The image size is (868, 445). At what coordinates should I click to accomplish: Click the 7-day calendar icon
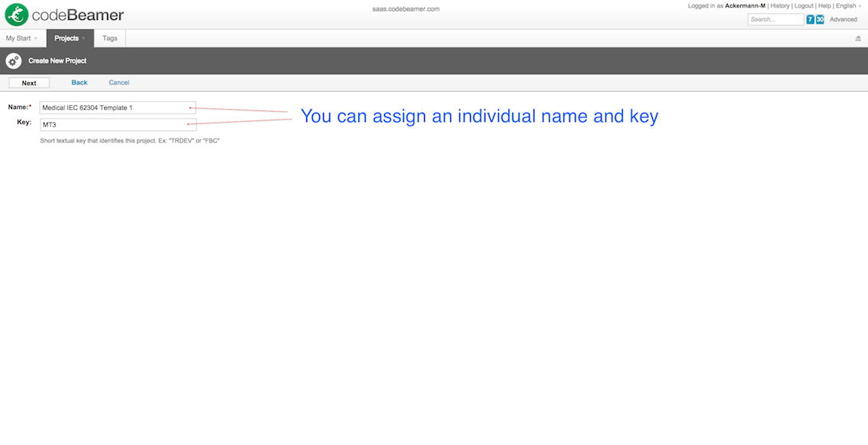[810, 19]
